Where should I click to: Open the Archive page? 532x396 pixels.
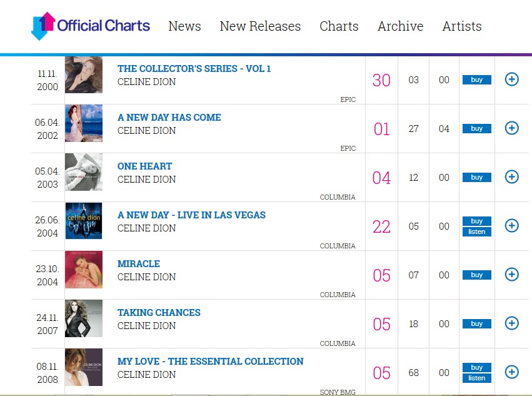[x=400, y=26]
